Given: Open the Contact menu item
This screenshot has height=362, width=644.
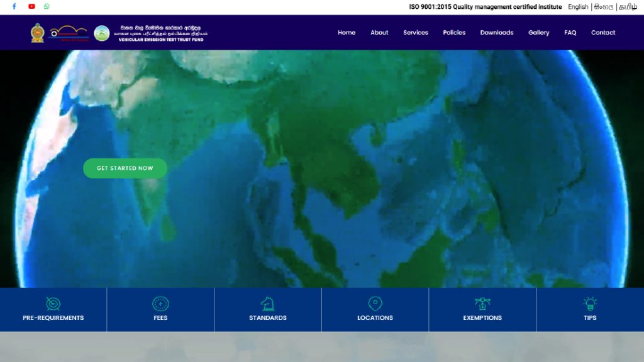Looking at the screenshot, I should 603,33.
